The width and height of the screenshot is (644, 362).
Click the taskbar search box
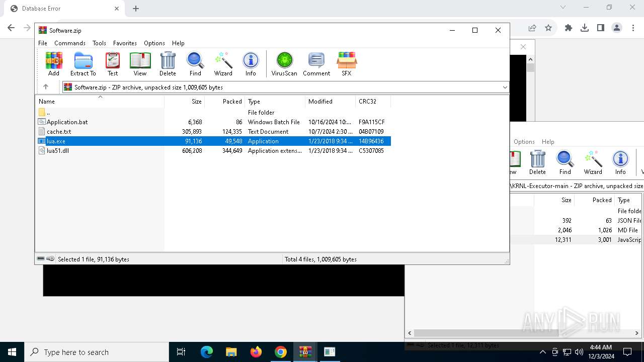97,352
